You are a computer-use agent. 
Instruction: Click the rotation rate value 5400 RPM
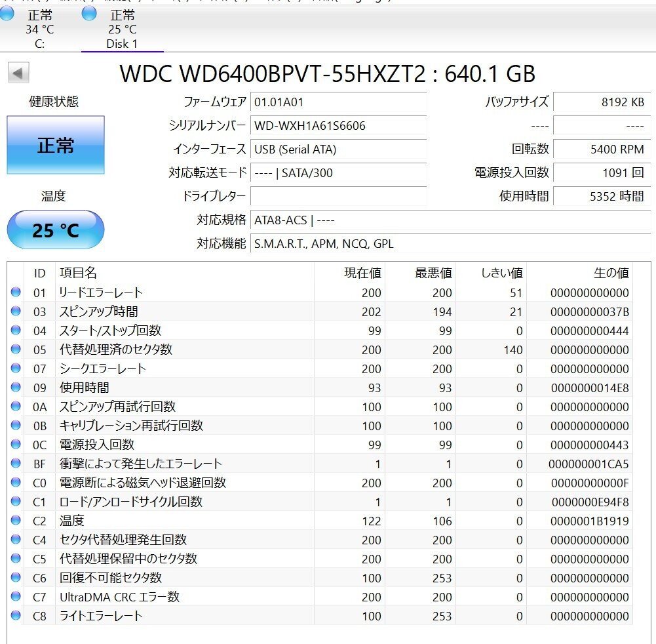click(602, 149)
